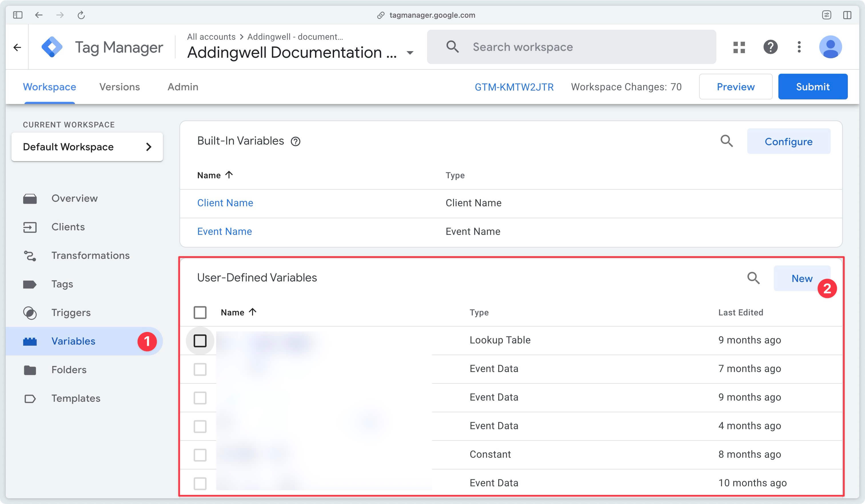Open the Event Name variable link
Screen dimensions: 865x504
click(x=224, y=232)
